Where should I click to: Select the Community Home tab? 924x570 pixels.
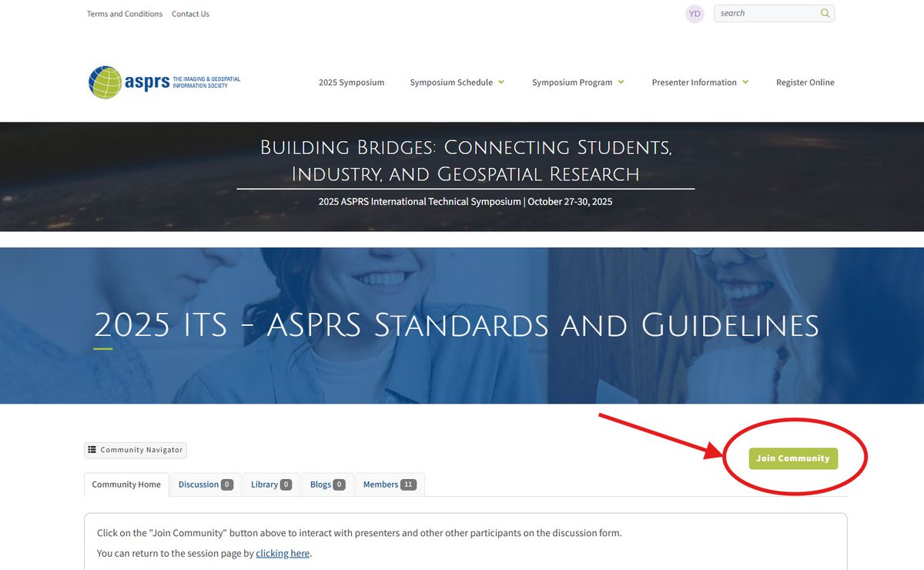pos(126,484)
